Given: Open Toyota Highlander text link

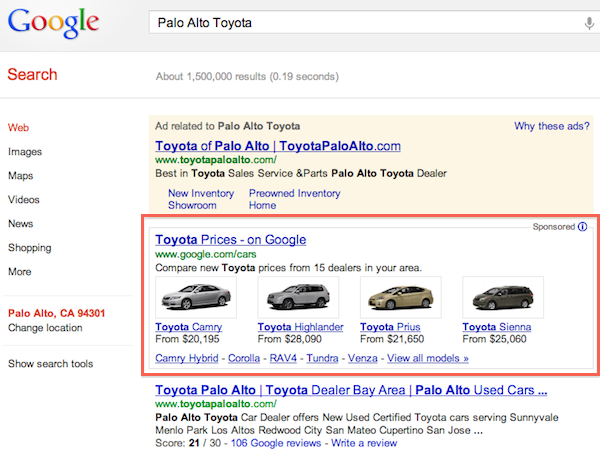Looking at the screenshot, I should (x=300, y=327).
